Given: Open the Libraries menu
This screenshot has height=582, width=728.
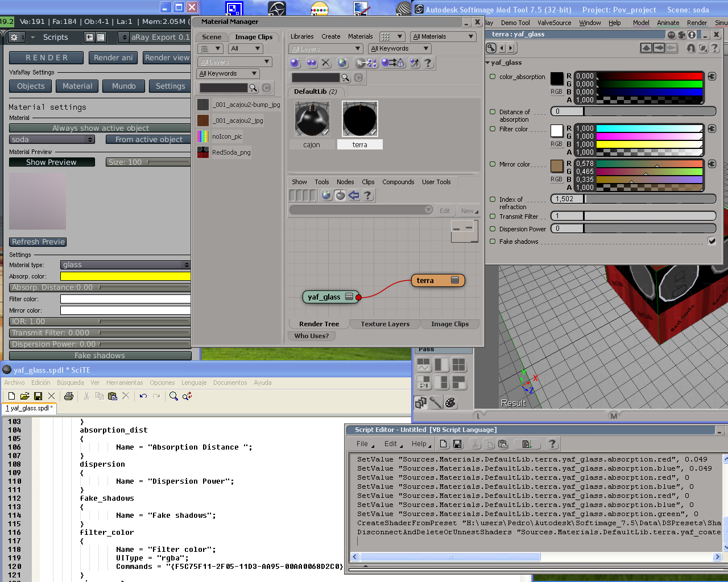Looking at the screenshot, I should (x=302, y=36).
